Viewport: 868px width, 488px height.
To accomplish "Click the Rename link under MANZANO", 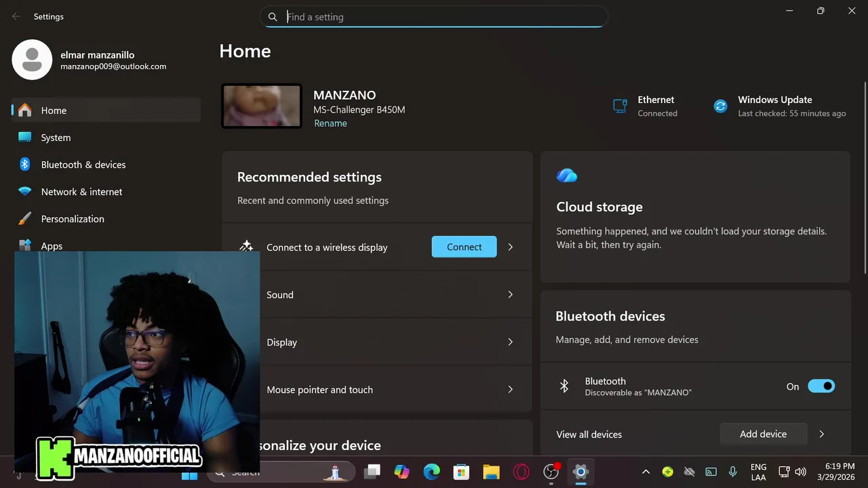I will click(330, 123).
